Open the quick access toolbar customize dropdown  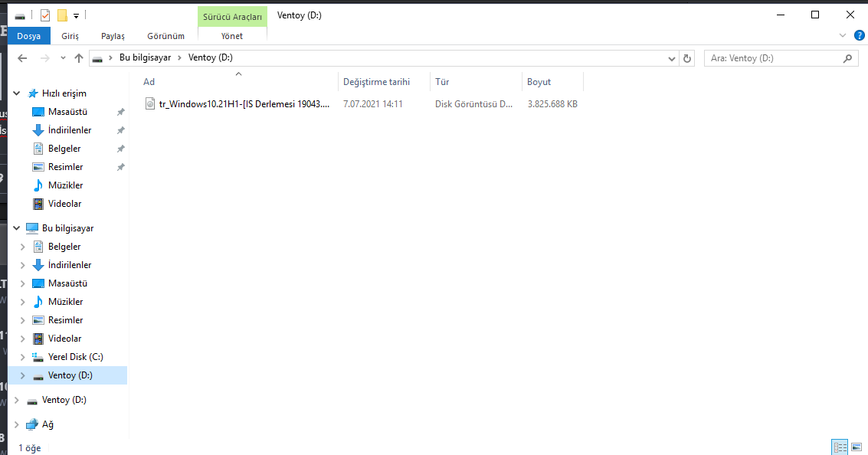coord(77,15)
